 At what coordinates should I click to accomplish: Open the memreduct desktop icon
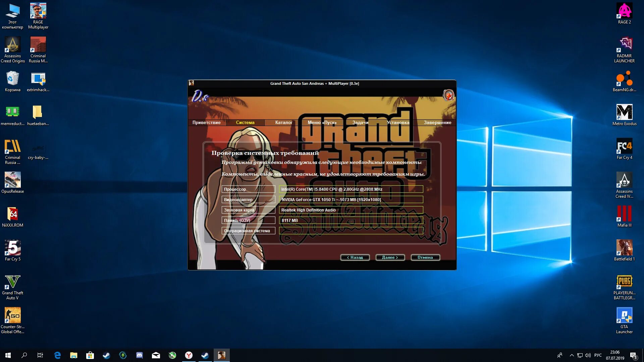[12, 115]
